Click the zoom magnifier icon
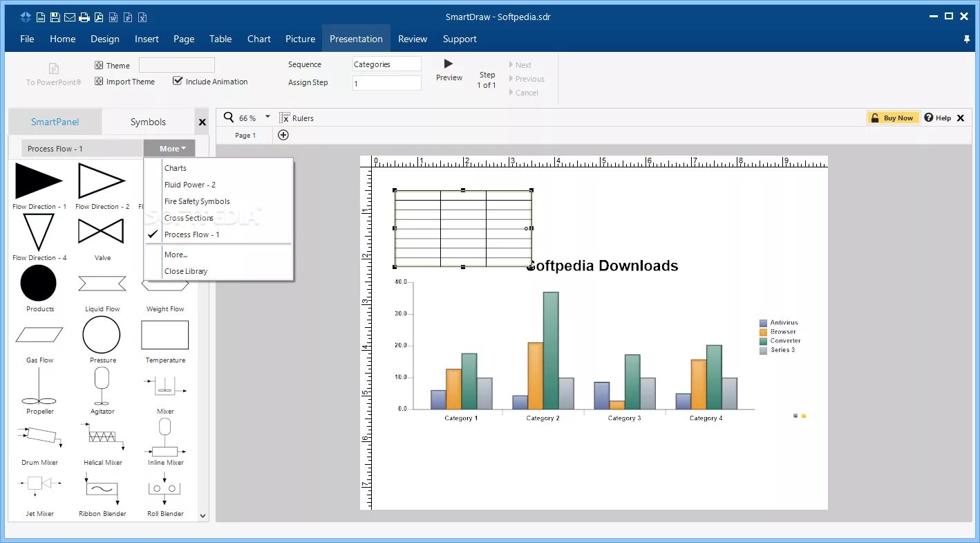Viewport: 980px width, 543px height. coord(229,118)
